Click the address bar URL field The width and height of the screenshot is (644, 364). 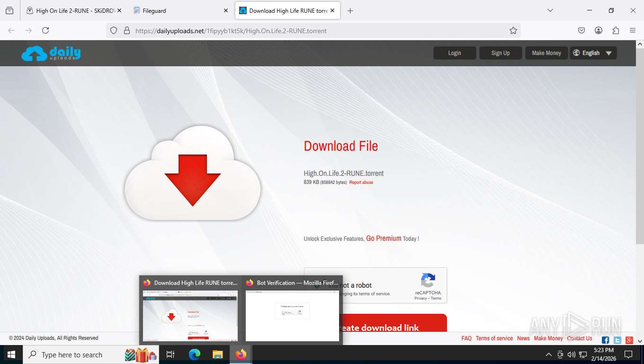[x=313, y=30]
